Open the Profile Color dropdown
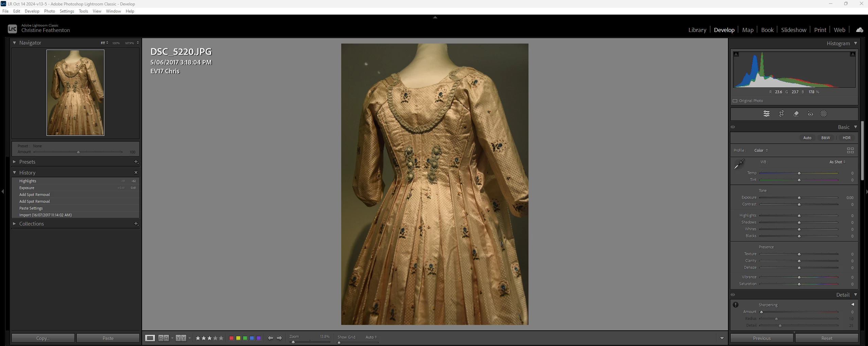 [761, 150]
